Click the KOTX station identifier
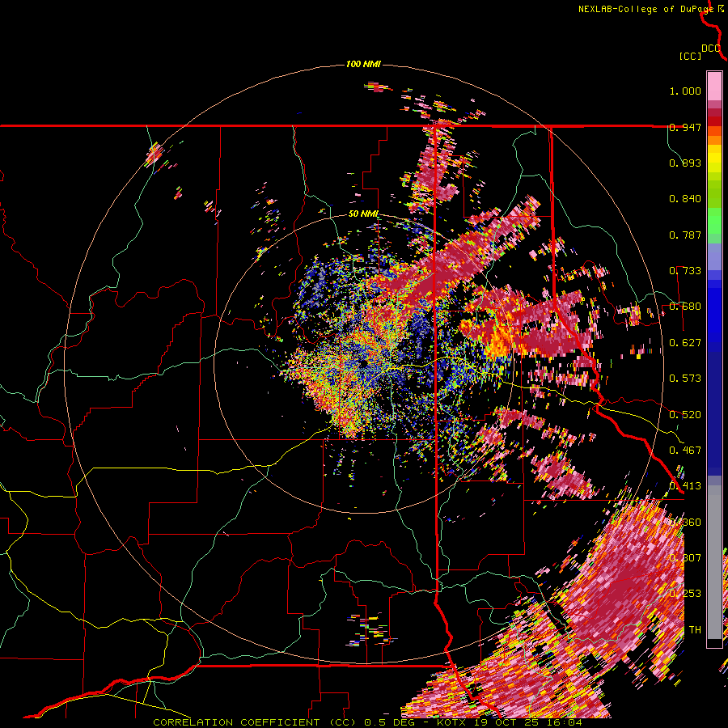This screenshot has height=728, width=728. [x=451, y=722]
